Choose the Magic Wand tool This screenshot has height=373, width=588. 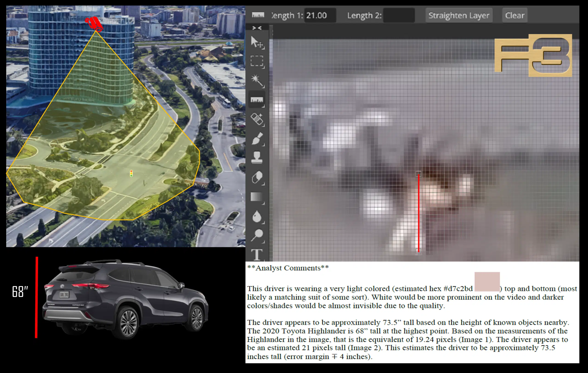tap(257, 81)
